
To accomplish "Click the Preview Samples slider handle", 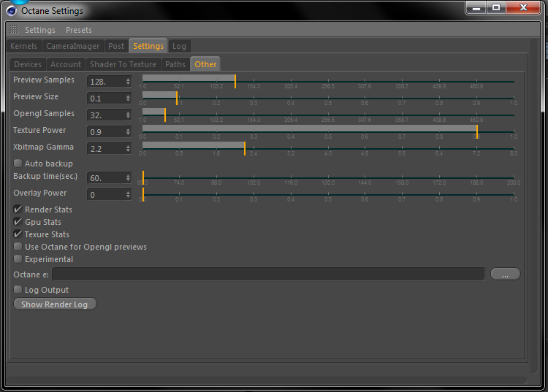I will [235, 81].
